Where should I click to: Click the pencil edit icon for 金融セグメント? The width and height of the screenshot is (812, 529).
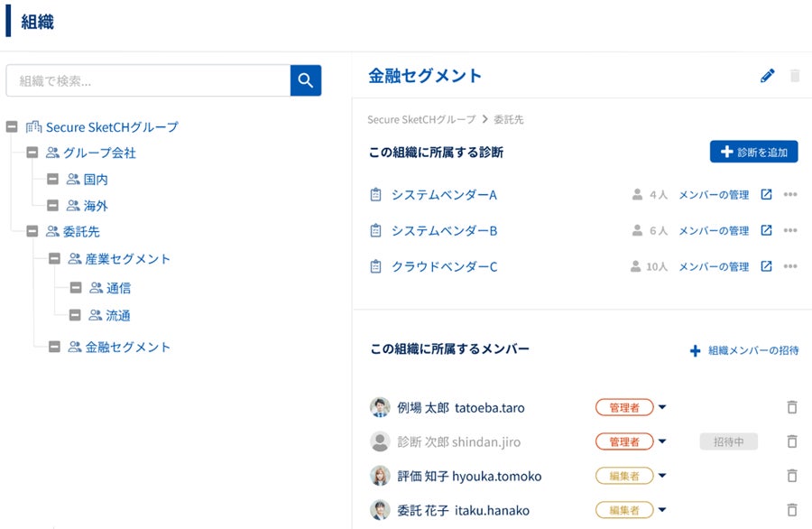[x=768, y=76]
